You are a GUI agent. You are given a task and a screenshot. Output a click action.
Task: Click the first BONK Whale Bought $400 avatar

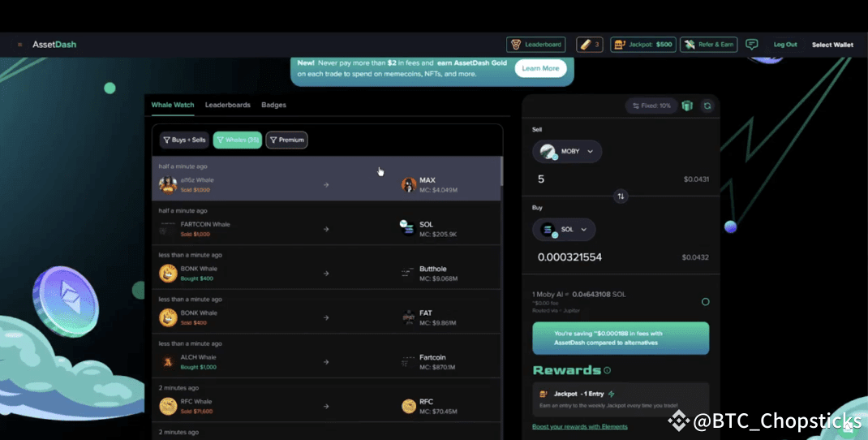click(168, 274)
